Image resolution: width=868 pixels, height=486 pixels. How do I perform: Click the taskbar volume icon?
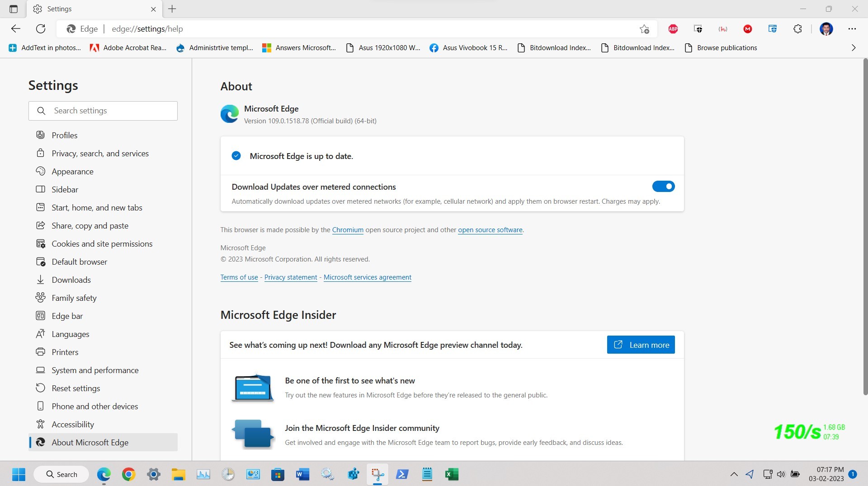[781, 474]
